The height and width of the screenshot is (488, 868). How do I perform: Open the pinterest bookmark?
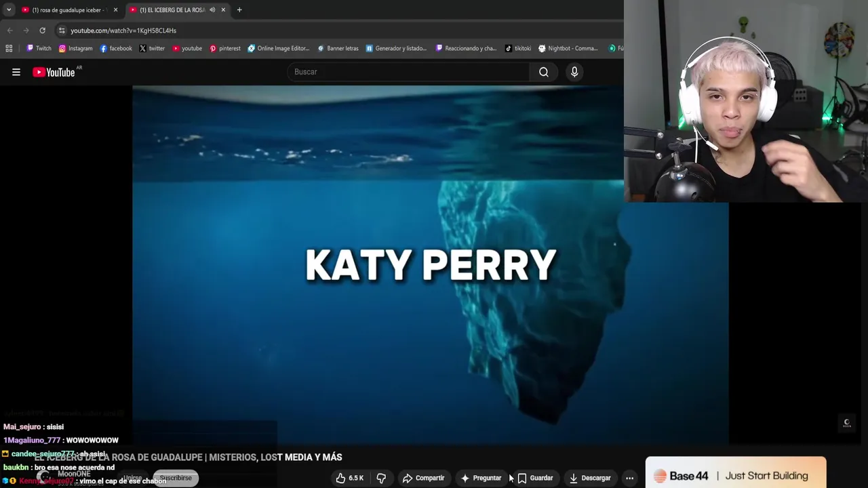[x=225, y=48]
